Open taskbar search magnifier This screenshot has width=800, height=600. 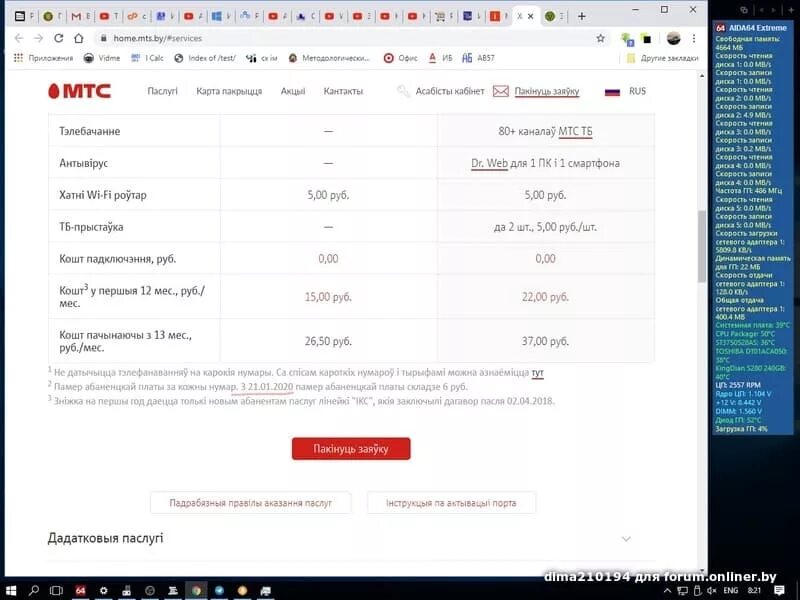(x=34, y=591)
